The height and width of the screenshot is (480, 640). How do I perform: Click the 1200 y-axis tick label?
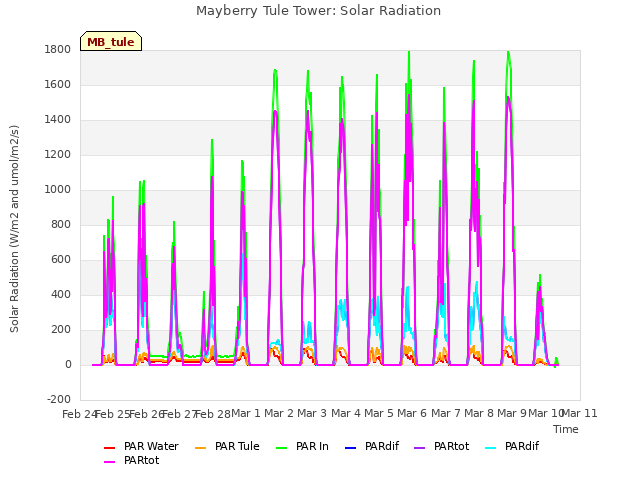(58, 155)
